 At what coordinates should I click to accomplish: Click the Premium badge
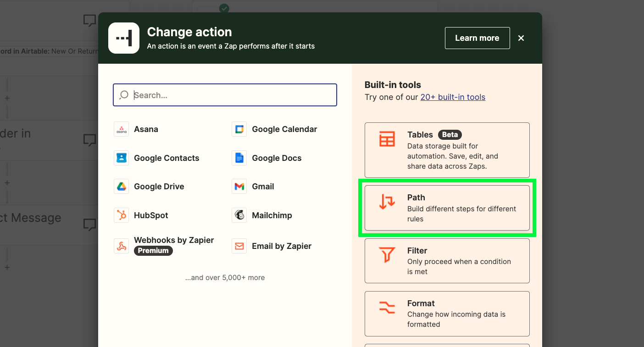(153, 251)
